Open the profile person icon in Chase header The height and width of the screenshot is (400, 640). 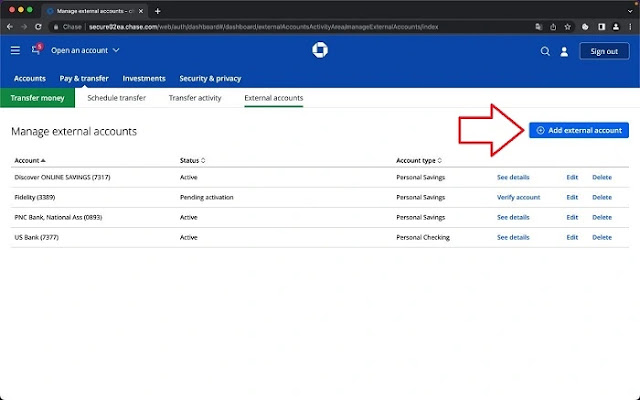564,51
